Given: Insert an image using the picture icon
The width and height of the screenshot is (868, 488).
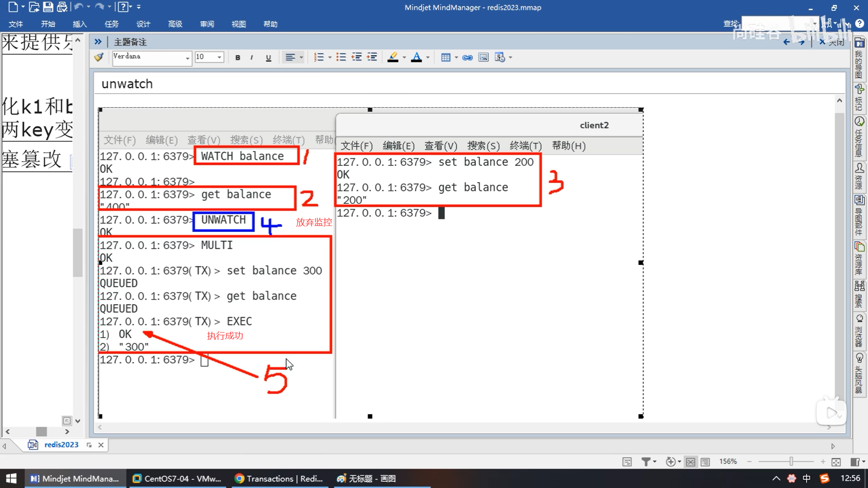Looking at the screenshot, I should 483,57.
